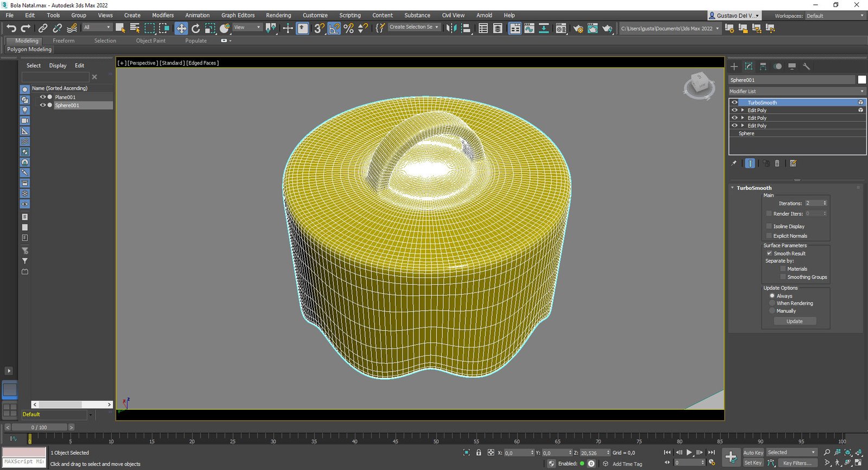The width and height of the screenshot is (868, 470).
Task: Open the Hierarchy panel icon
Action: pos(763,66)
